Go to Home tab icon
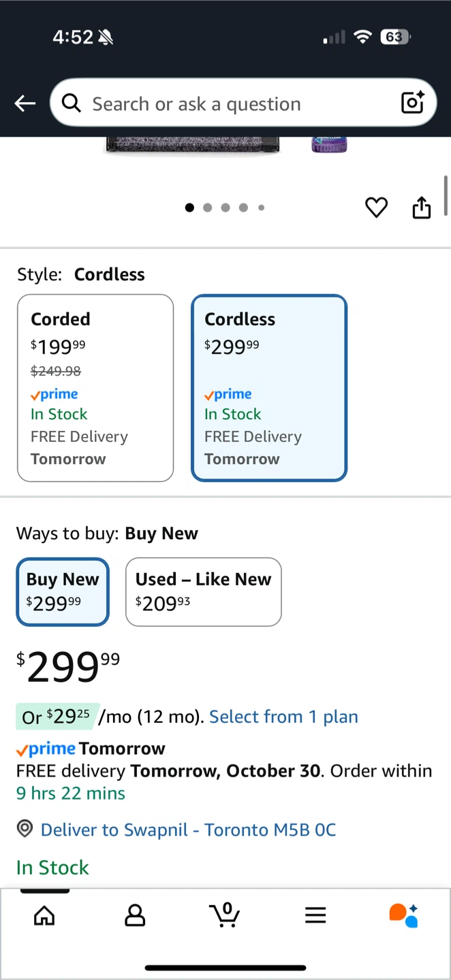Image resolution: width=451 pixels, height=980 pixels. coord(44,915)
